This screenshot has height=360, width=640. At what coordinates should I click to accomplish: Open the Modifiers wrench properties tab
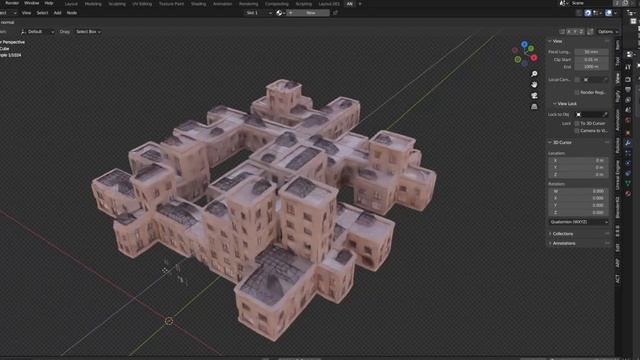point(628,142)
